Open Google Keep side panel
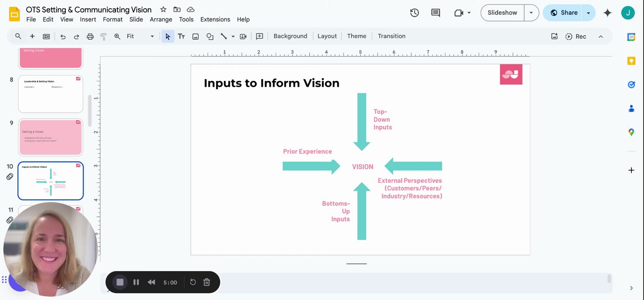644x300 pixels. pos(631,61)
